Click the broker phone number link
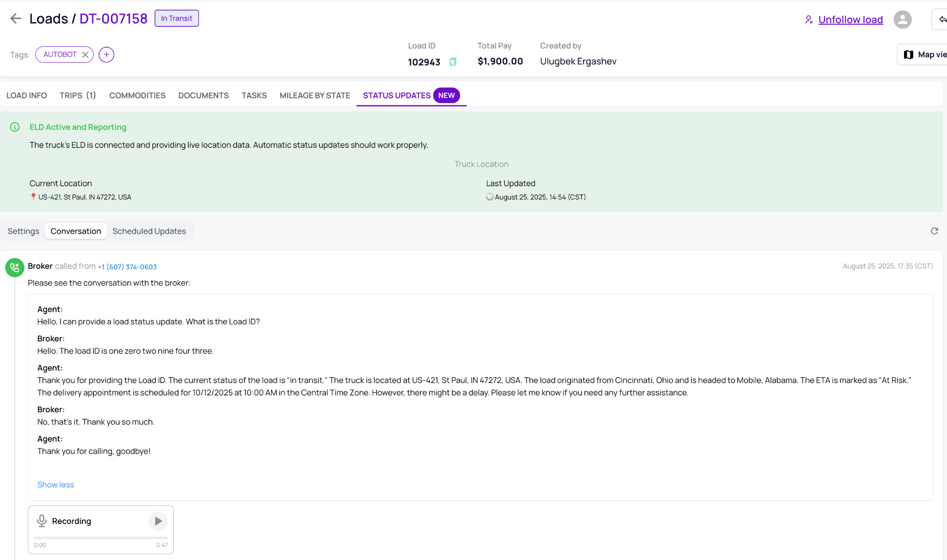947x560 pixels. (x=127, y=267)
